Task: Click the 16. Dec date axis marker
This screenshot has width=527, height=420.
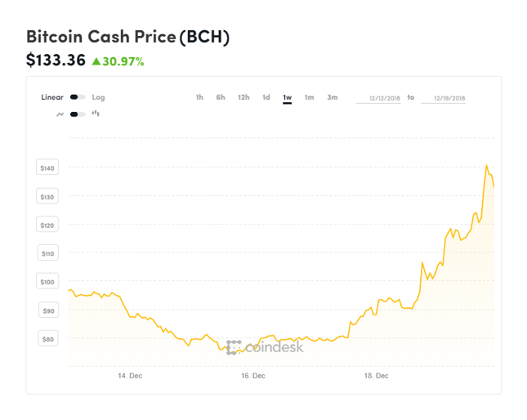Action: pyautogui.click(x=253, y=376)
